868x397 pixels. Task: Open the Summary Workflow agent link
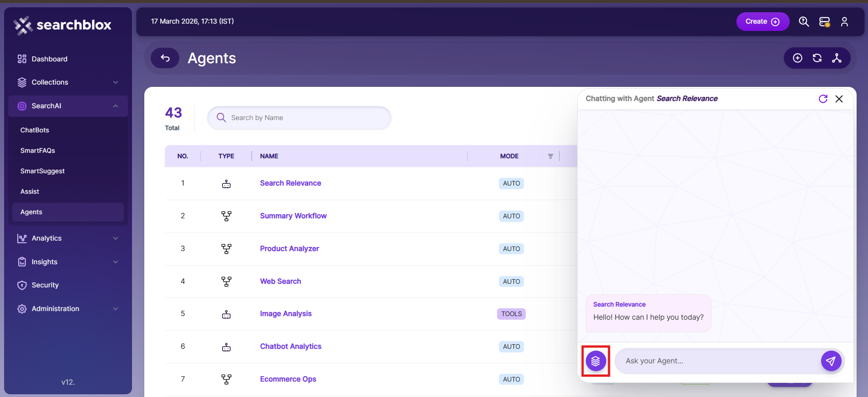click(x=293, y=216)
